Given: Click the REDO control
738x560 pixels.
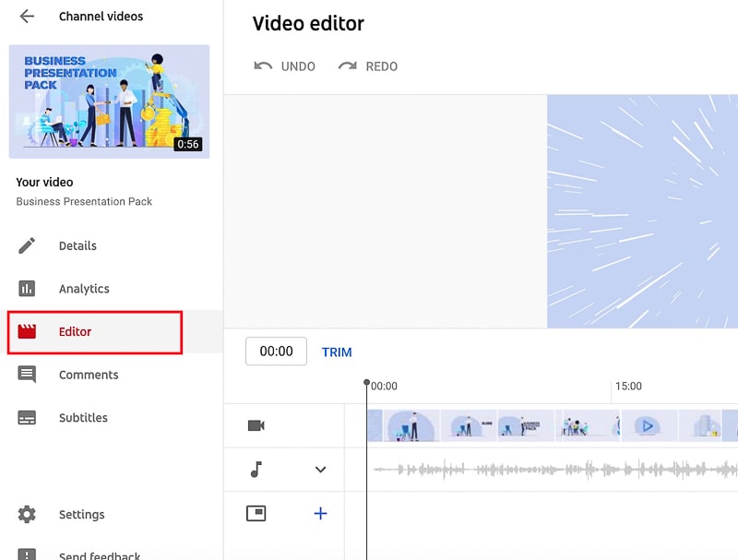Looking at the screenshot, I should pos(368,66).
